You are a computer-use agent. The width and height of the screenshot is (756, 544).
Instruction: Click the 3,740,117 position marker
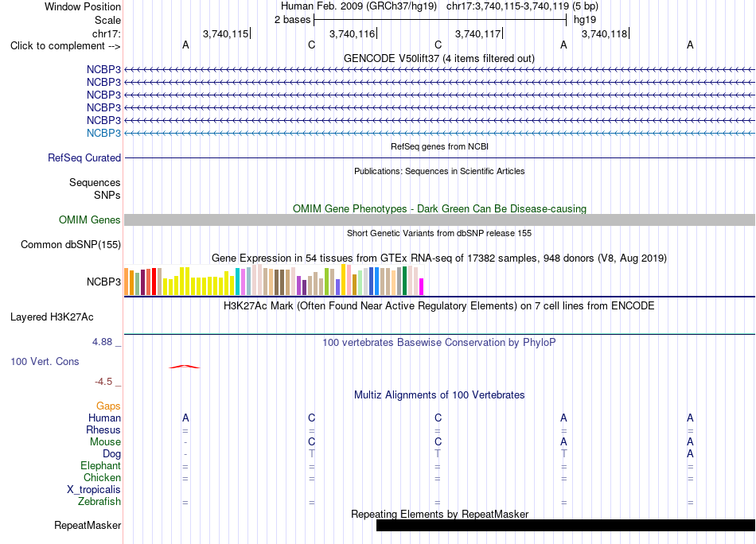(477, 33)
